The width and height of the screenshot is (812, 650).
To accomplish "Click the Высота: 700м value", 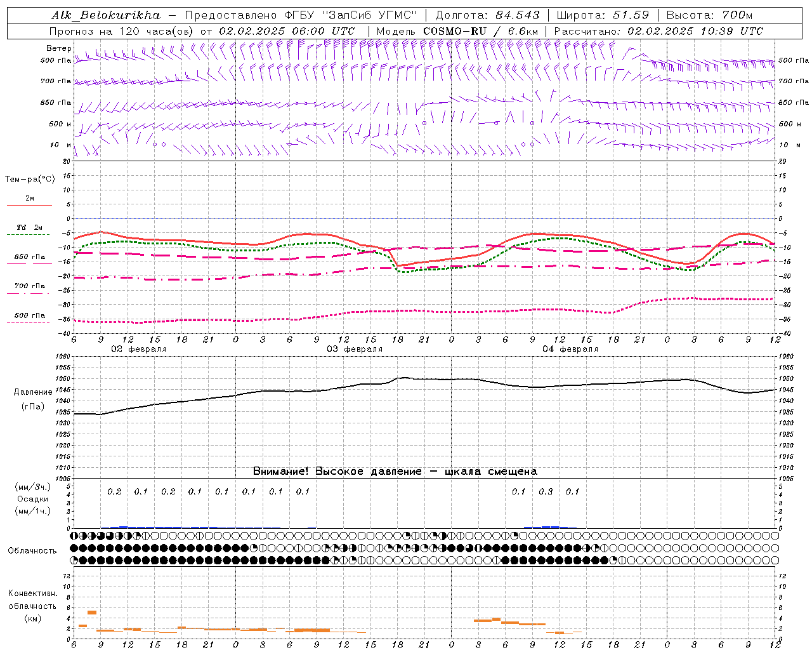I will 709,15.
